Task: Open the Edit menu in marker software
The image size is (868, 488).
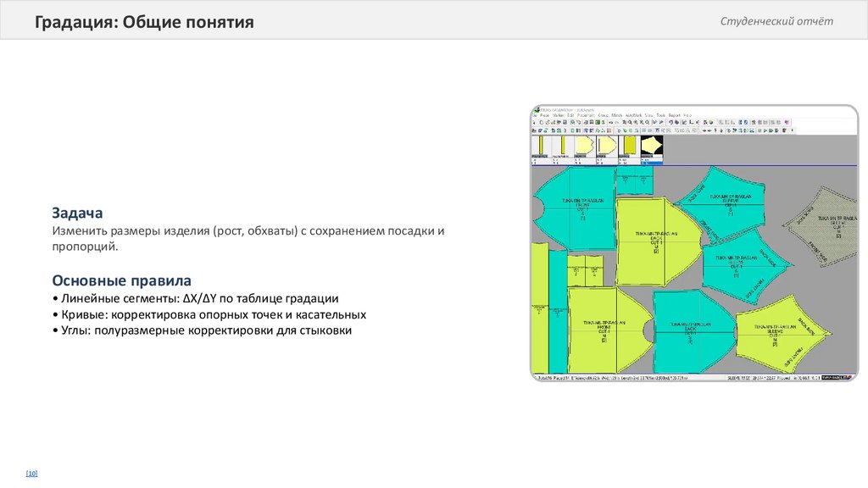Action: click(570, 115)
